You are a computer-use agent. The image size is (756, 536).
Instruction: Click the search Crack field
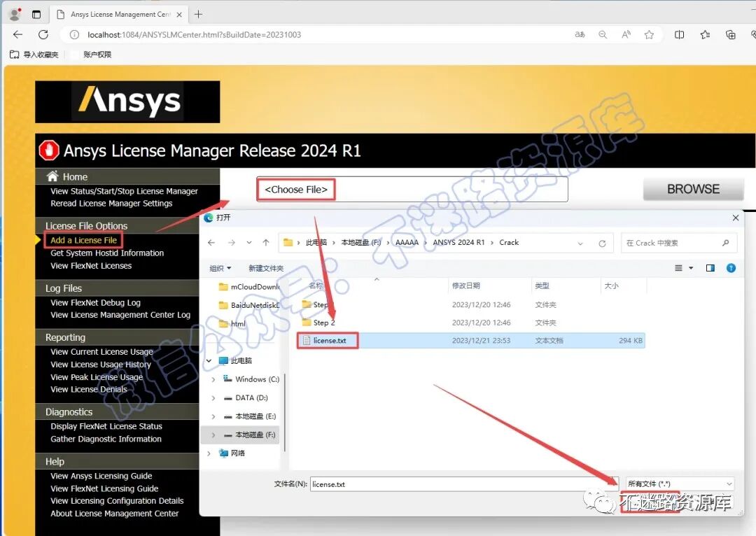(679, 243)
